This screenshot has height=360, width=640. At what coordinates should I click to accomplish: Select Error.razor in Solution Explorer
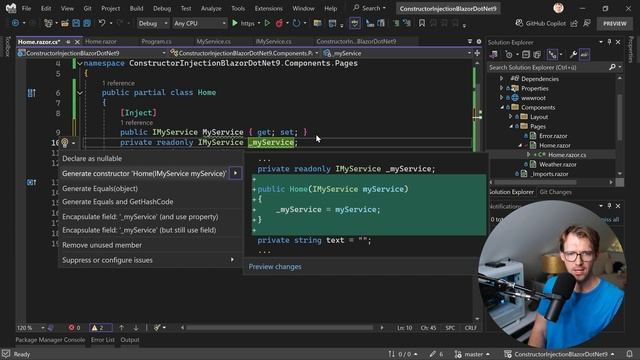pyautogui.click(x=553, y=136)
